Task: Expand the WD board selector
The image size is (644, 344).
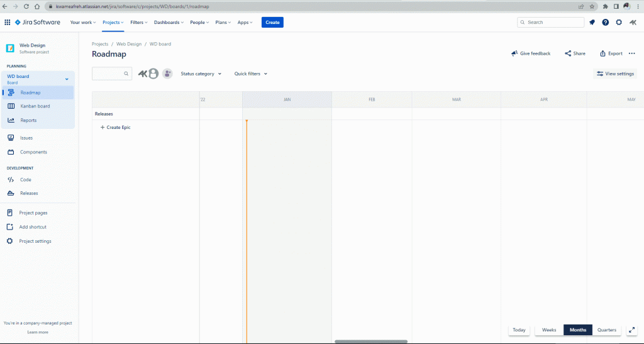Action: [38, 79]
